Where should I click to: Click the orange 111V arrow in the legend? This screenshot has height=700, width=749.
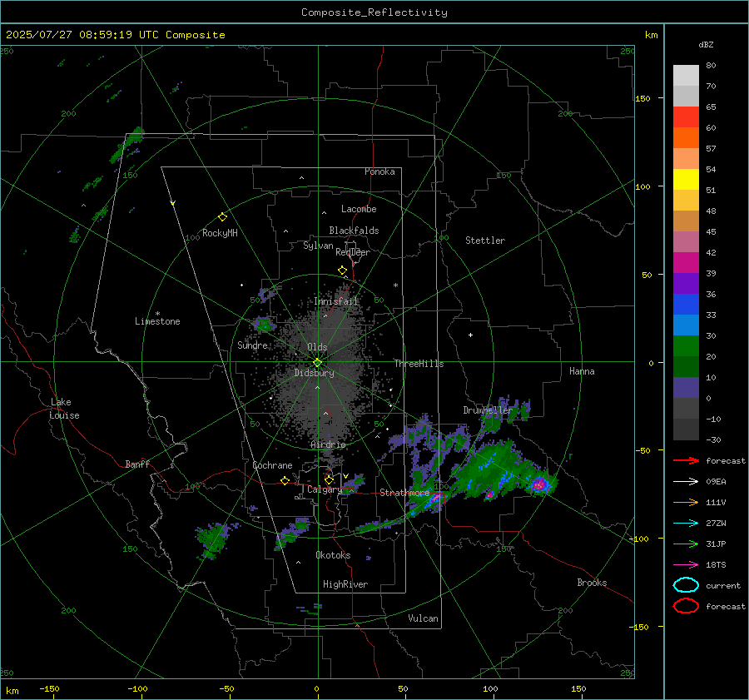(x=686, y=502)
